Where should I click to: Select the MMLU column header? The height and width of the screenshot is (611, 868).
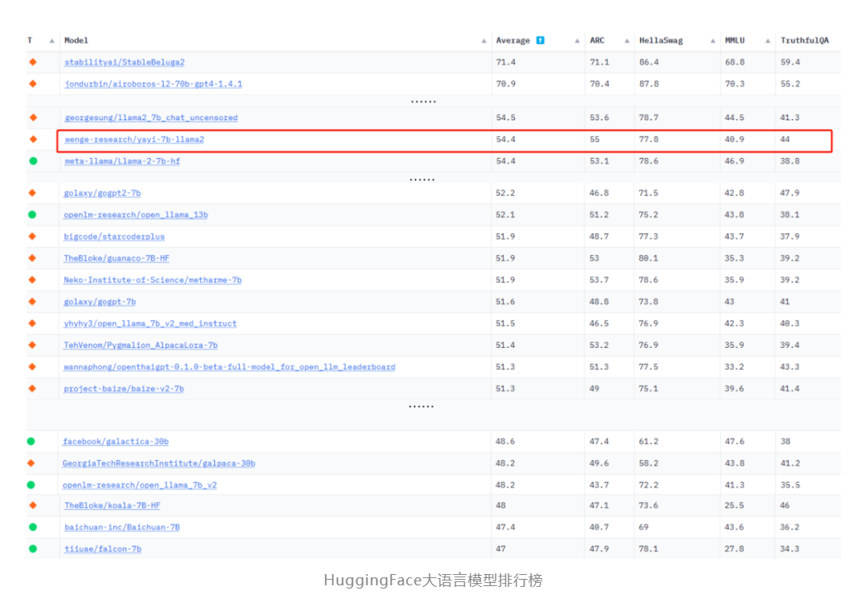tap(734, 40)
